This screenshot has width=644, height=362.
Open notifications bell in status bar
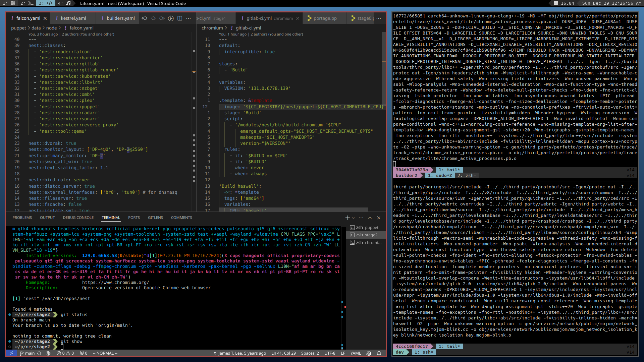(379, 353)
